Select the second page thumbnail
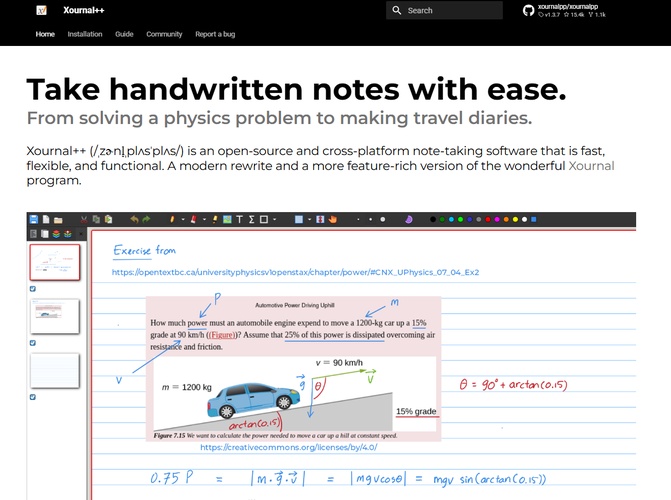671x500 pixels. (55, 316)
